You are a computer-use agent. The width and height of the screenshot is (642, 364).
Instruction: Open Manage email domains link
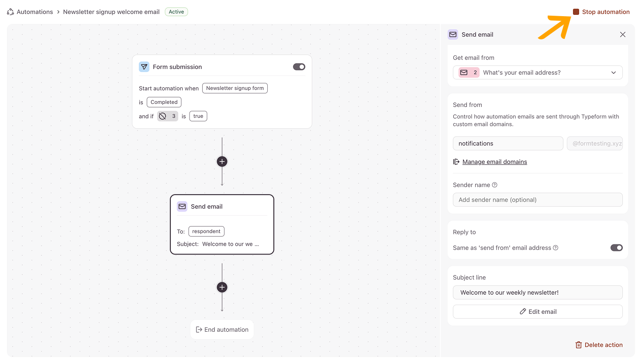click(x=494, y=162)
